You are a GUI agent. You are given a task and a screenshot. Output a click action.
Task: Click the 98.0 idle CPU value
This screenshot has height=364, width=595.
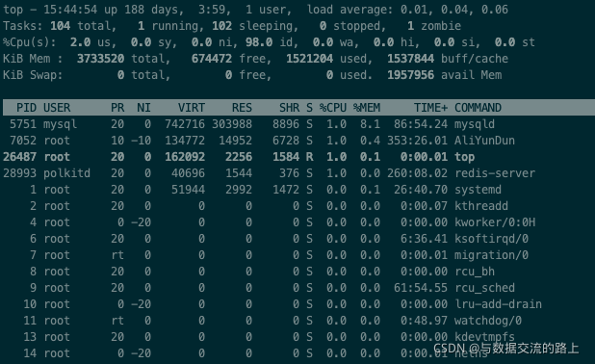259,42
